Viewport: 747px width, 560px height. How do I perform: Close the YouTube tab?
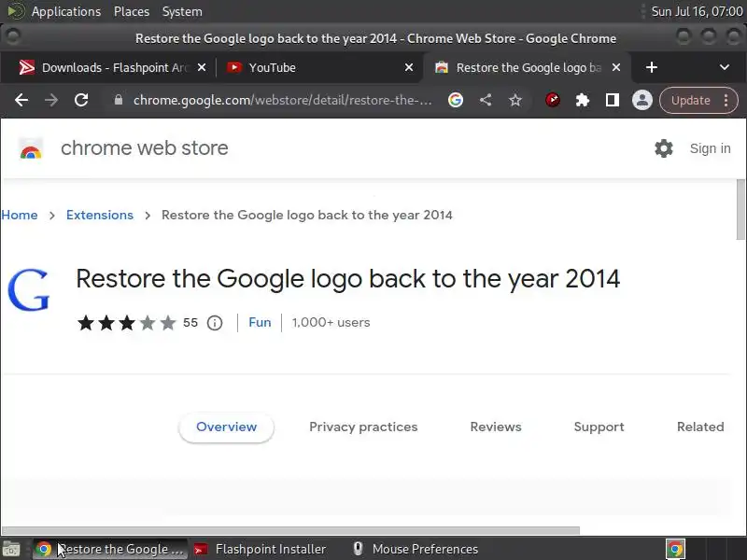coord(409,67)
